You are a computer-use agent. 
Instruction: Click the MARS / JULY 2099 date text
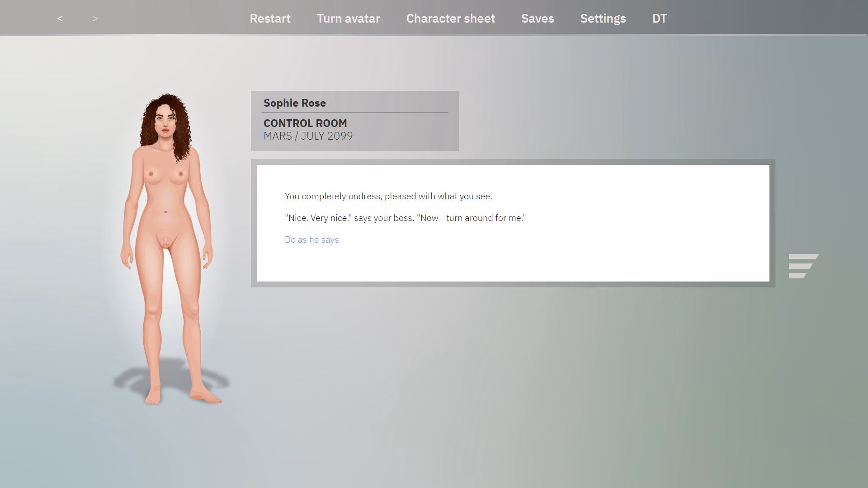(308, 136)
